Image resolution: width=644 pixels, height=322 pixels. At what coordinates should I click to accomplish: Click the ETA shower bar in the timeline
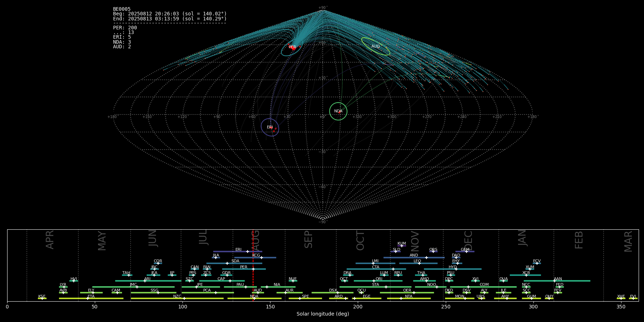point(91,298)
